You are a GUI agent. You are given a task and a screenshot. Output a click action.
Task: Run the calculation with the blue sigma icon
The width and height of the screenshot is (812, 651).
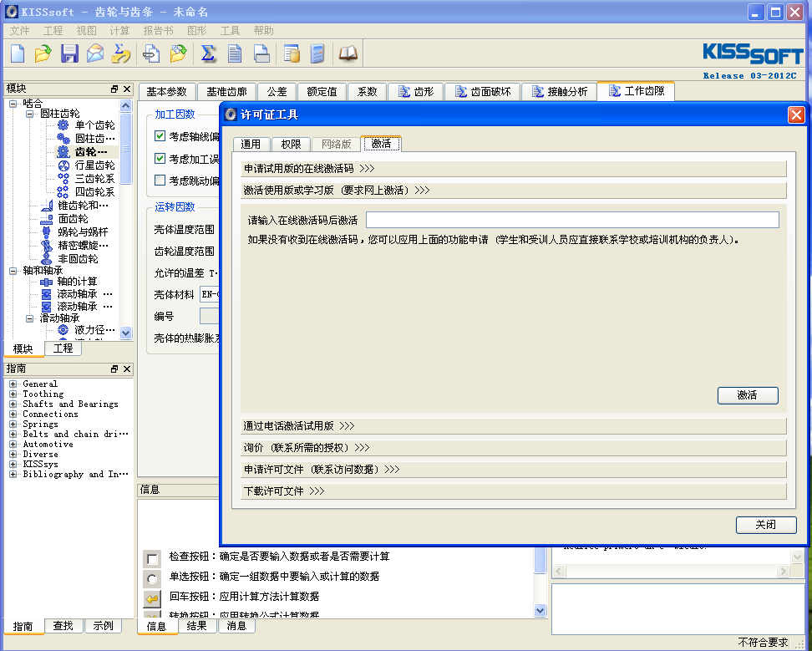tap(208, 53)
